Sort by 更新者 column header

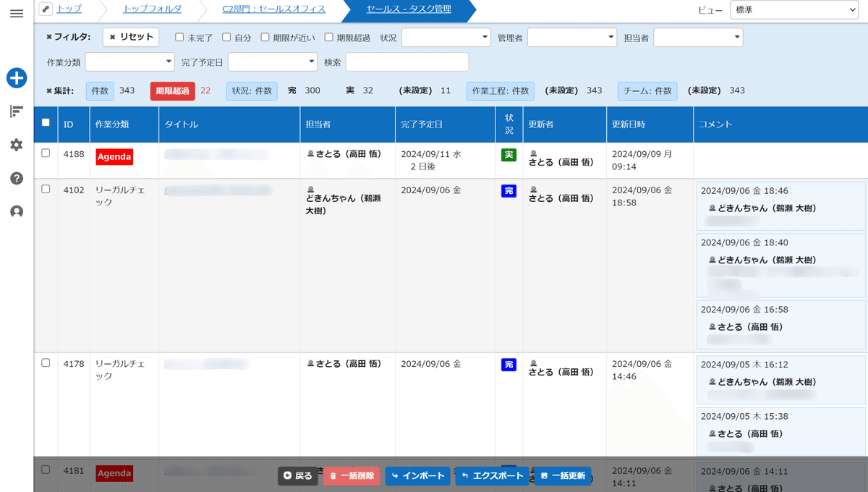click(x=565, y=124)
